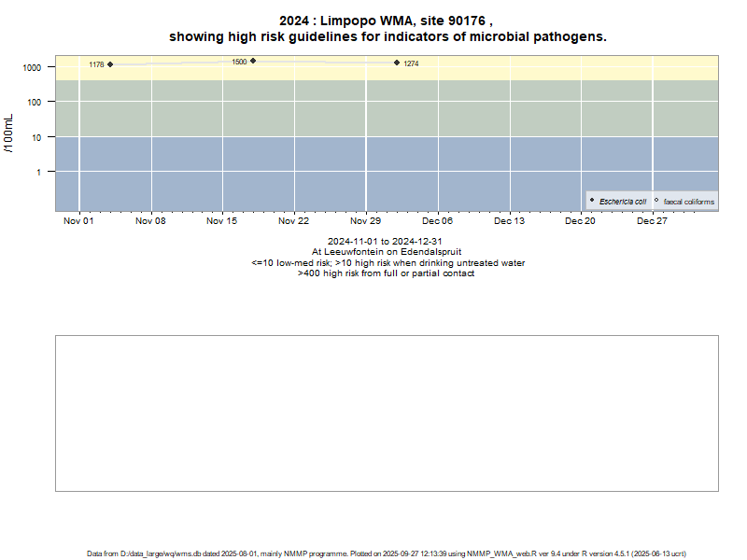The image size is (747, 560).
Task: Select the faecal coliforms legend label
Action: (x=688, y=202)
